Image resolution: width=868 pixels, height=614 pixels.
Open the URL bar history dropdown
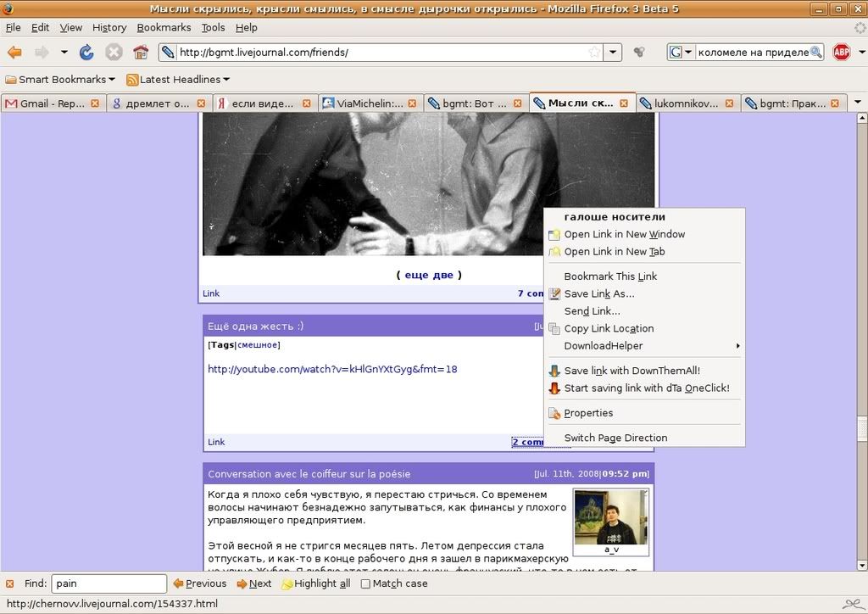[x=612, y=53]
